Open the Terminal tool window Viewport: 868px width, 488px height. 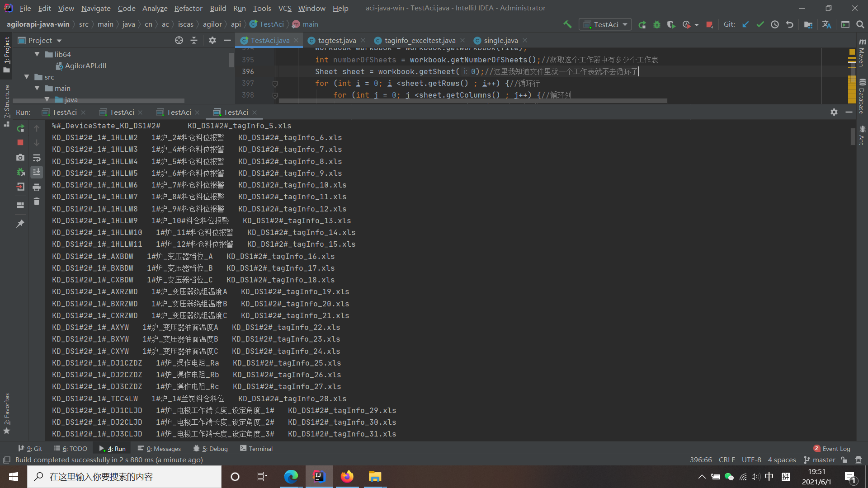[256, 448]
